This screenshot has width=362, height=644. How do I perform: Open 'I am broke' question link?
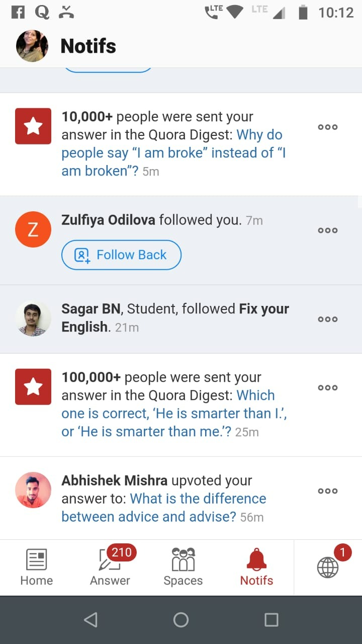tap(173, 153)
